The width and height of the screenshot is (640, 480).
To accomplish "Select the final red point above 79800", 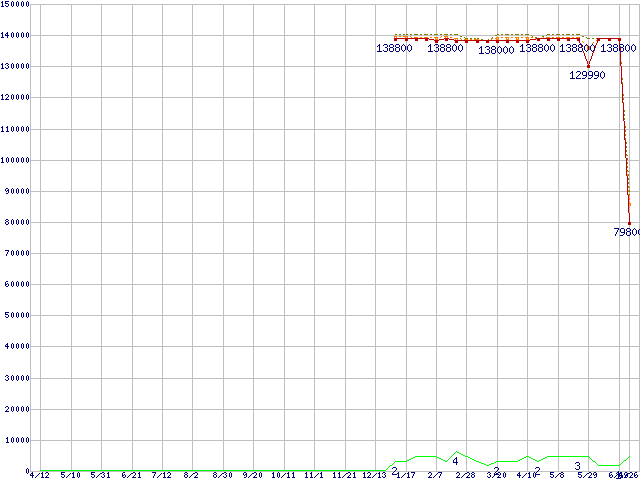I will (x=629, y=223).
